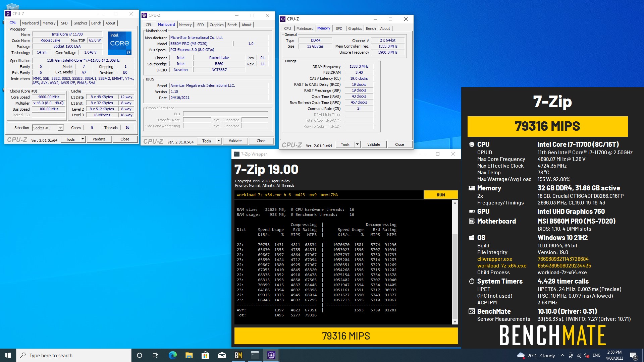
Task: Open Tools dropdown arrow in Memory window
Action: [x=357, y=144]
